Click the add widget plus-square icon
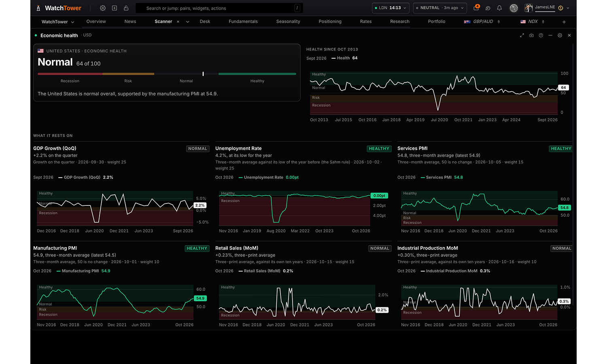 pyautogui.click(x=115, y=8)
